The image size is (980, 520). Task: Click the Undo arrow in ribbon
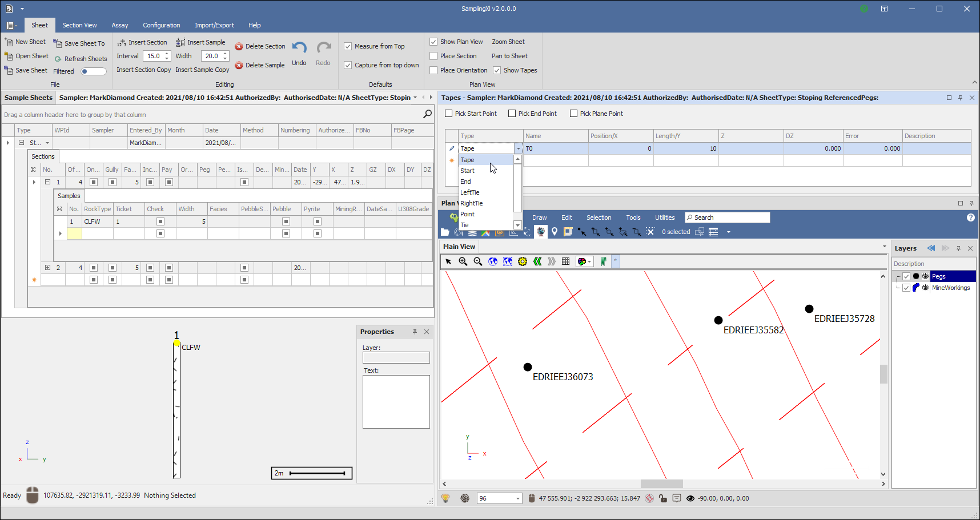coord(299,48)
